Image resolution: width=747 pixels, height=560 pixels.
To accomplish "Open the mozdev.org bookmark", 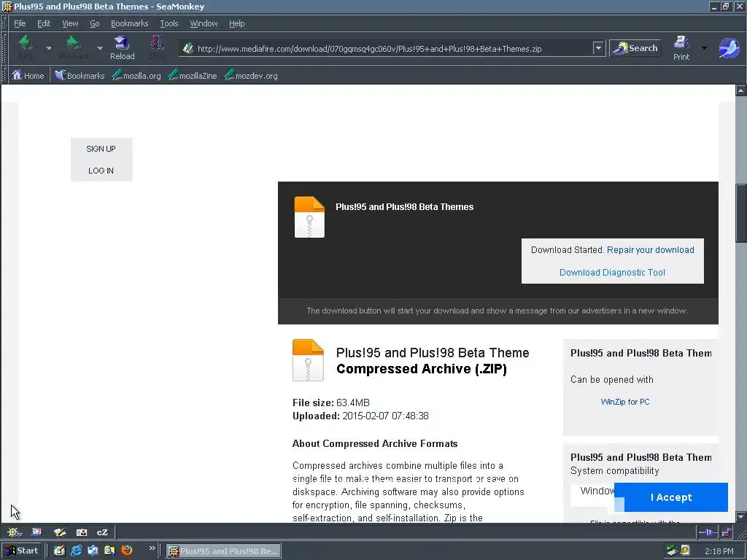I will 251,75.
